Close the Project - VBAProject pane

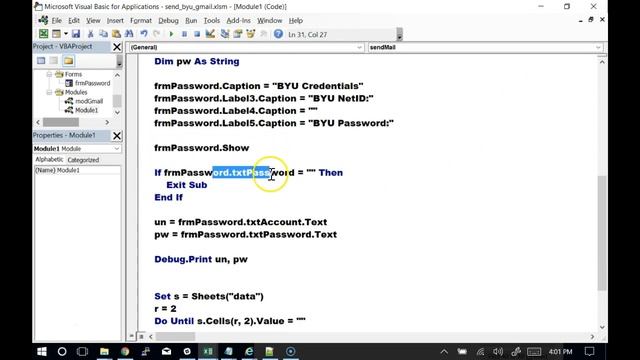[x=117, y=47]
